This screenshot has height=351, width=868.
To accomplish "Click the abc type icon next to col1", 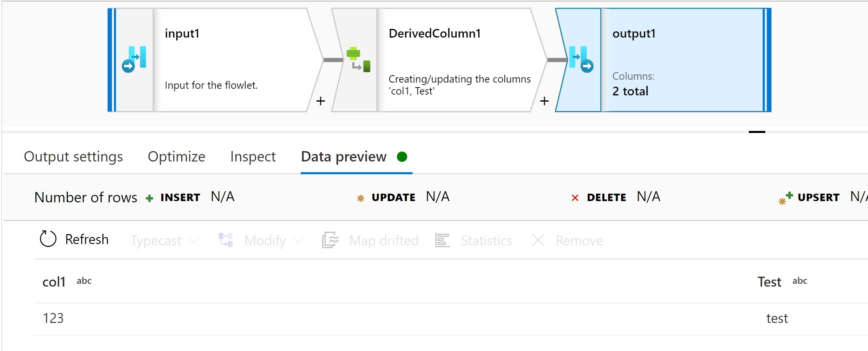I will [x=84, y=280].
